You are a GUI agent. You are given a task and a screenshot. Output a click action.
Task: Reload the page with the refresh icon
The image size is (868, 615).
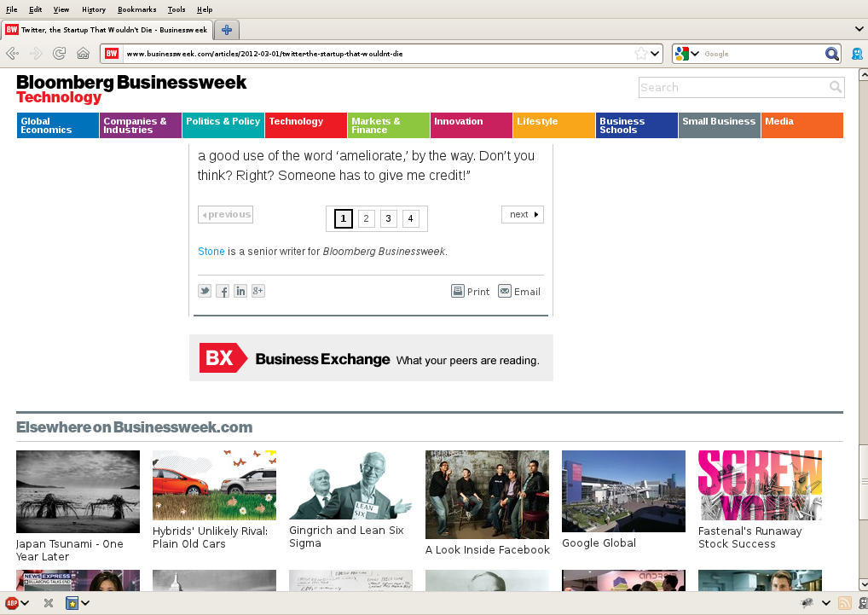(x=59, y=54)
